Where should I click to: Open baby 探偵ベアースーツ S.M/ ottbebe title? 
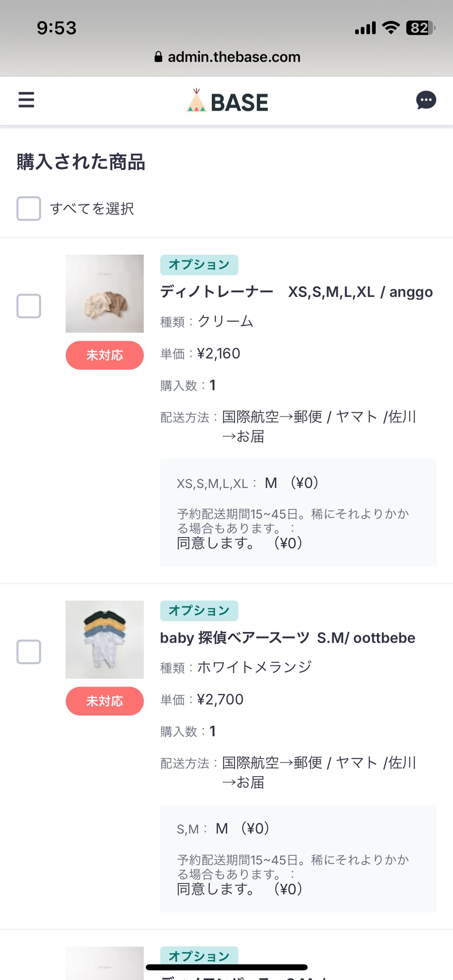288,638
